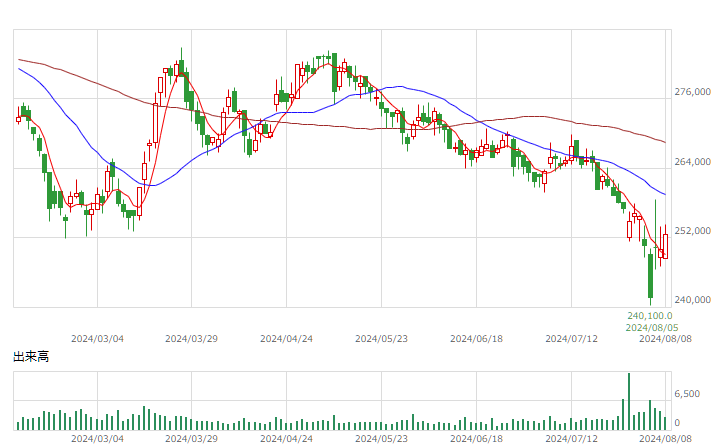Click 2024/08/08 date under the volume chart
Viewport: 718px width, 448px height.
(x=665, y=439)
